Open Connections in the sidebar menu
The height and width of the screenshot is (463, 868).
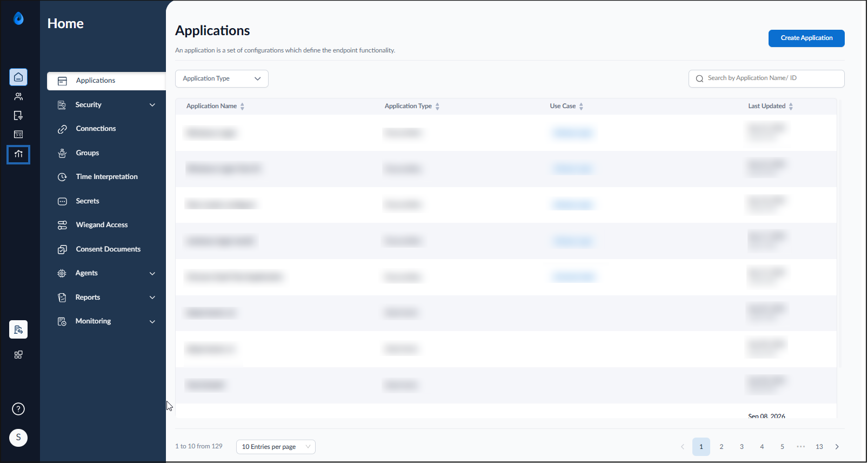tap(96, 129)
